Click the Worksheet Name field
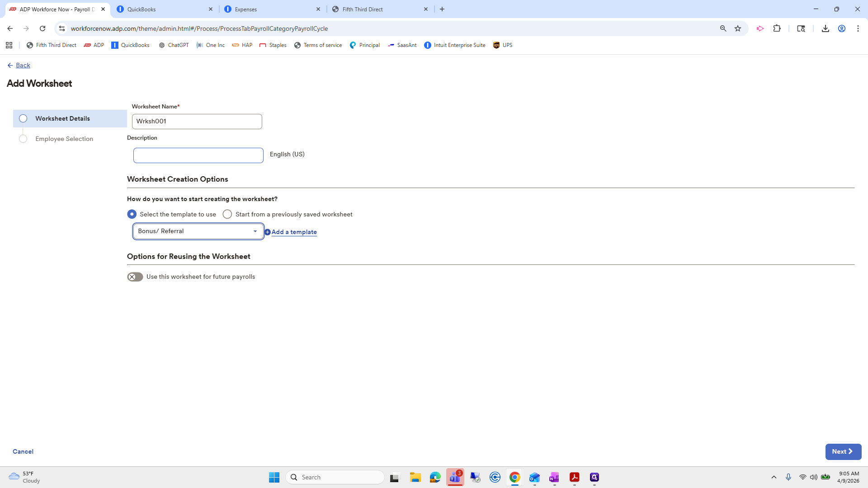The image size is (868, 488). coord(197,122)
